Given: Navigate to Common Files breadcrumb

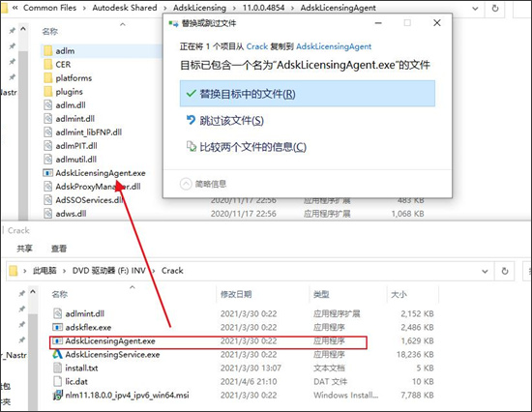Looking at the screenshot, I should (50, 8).
